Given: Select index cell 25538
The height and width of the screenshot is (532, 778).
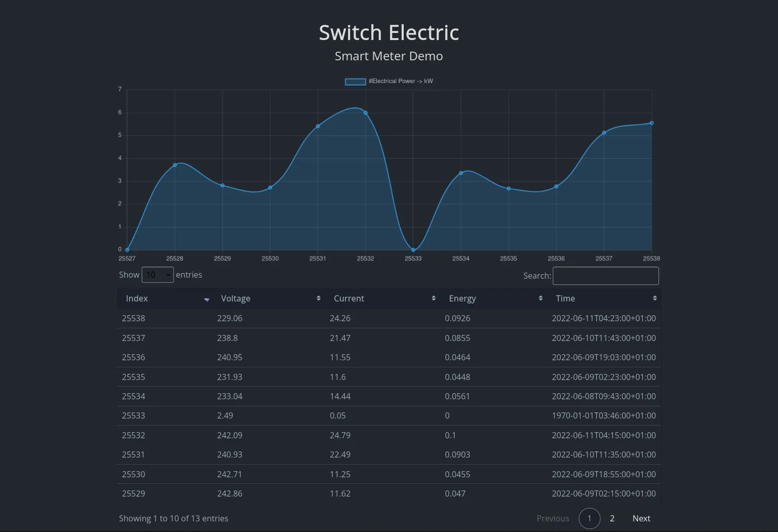Looking at the screenshot, I should 134,318.
